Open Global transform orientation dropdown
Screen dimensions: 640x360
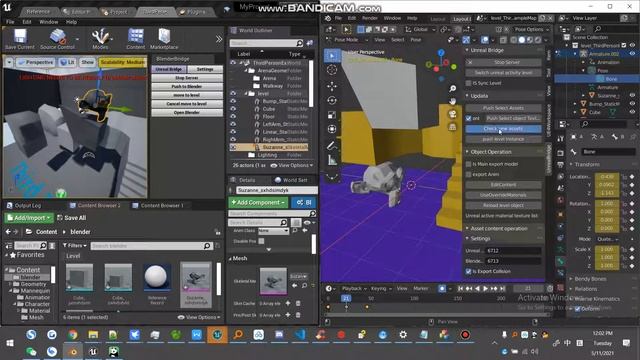point(420,29)
